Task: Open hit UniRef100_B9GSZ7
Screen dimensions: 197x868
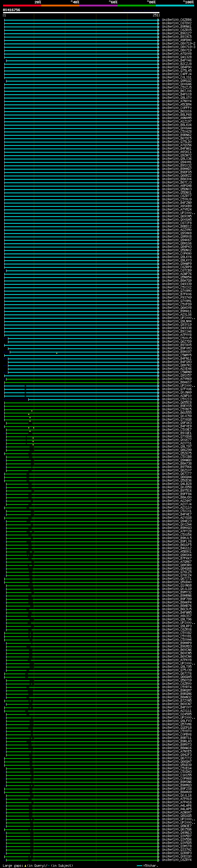Action: click(177, 33)
